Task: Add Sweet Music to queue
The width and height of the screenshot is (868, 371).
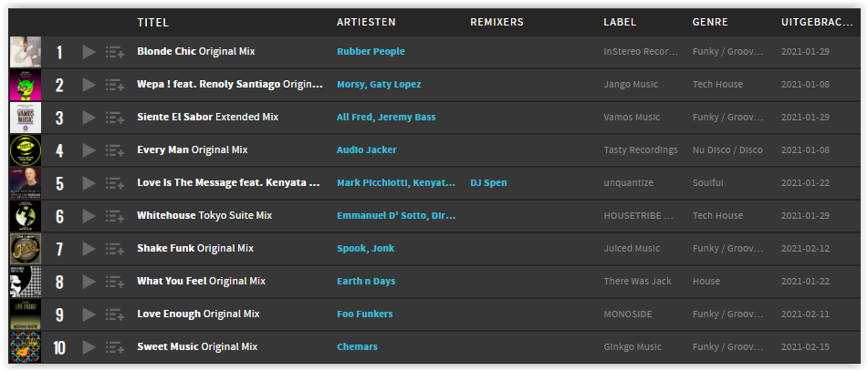Action: point(115,347)
